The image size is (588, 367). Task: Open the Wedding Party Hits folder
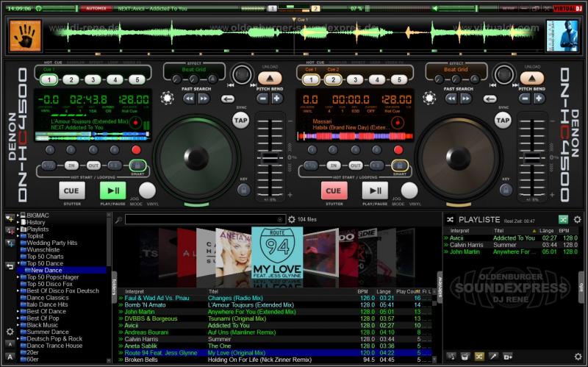[49, 243]
